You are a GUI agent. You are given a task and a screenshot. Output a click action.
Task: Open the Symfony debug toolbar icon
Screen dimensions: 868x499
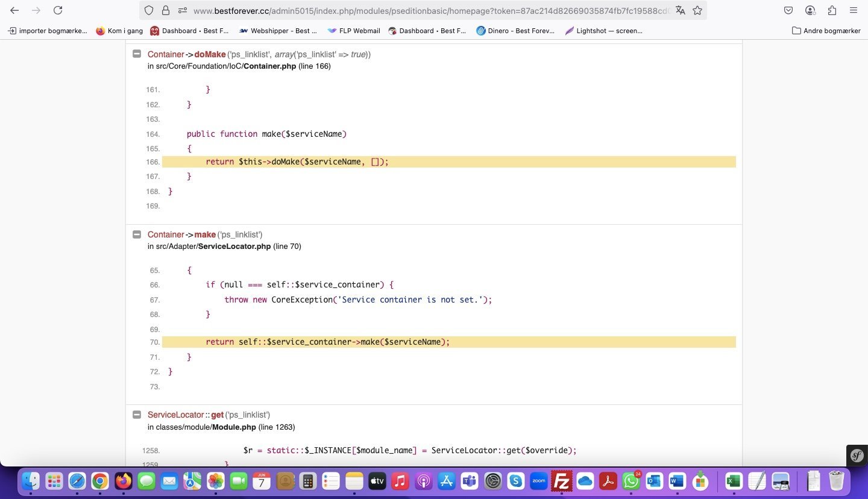coord(857,456)
